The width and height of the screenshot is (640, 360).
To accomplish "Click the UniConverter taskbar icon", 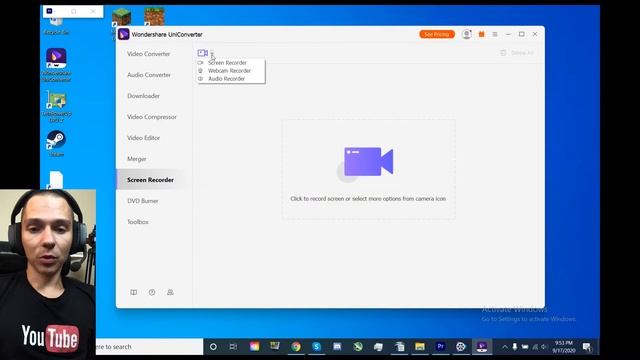I will [482, 347].
